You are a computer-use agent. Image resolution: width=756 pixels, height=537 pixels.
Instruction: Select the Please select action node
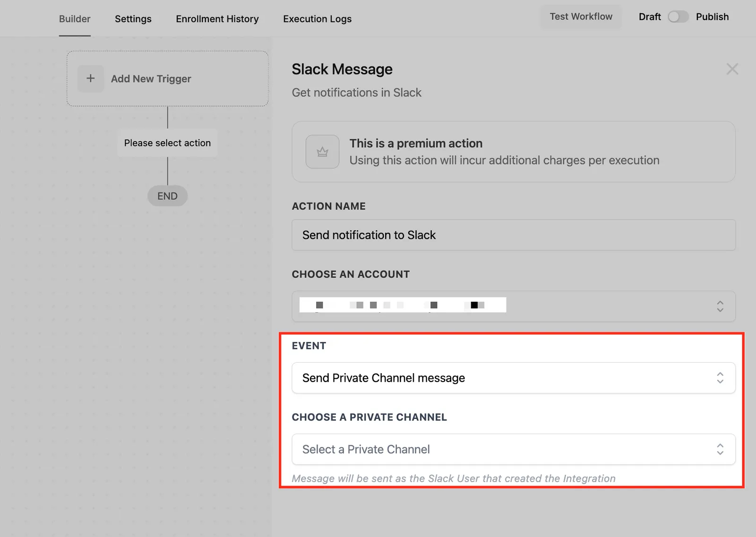pyautogui.click(x=167, y=143)
